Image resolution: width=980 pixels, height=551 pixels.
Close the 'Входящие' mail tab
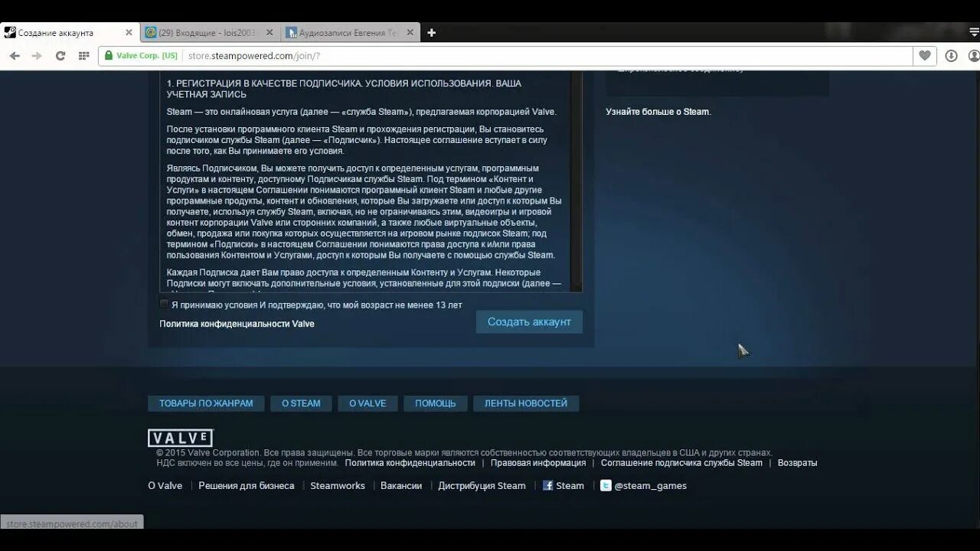(x=269, y=33)
